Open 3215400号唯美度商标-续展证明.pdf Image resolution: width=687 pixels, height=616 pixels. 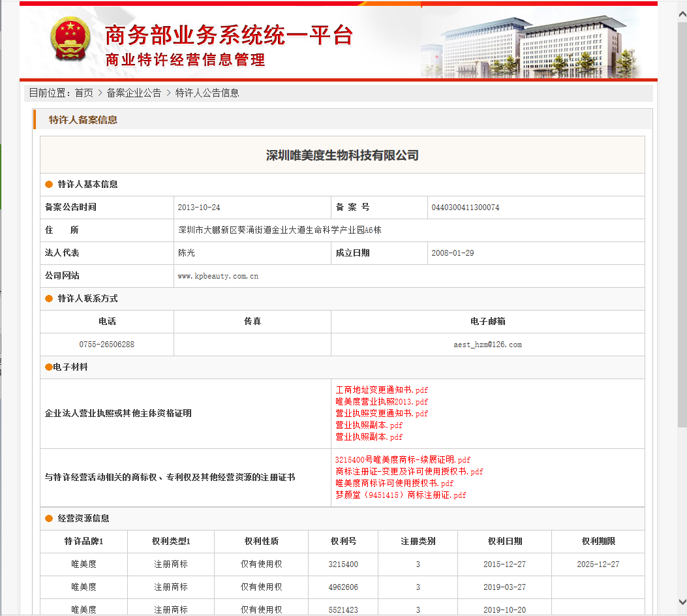coord(403,460)
